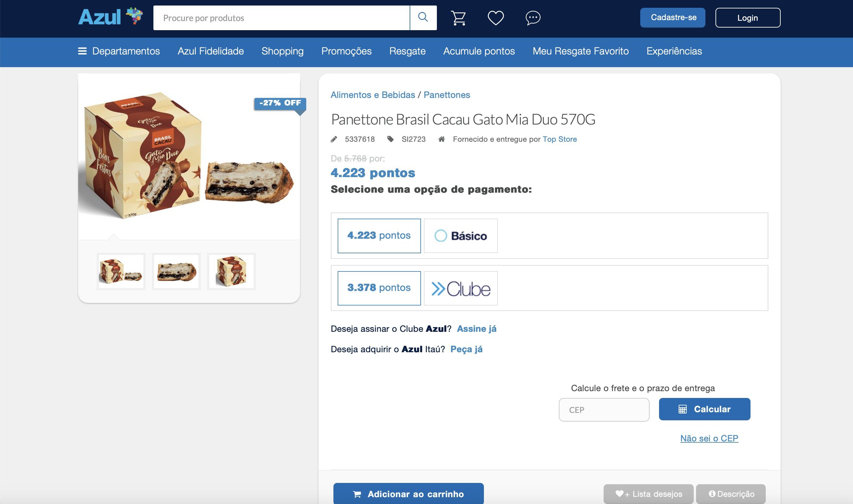Open Alimentos e Bebidas breadcrumb

[x=373, y=95]
